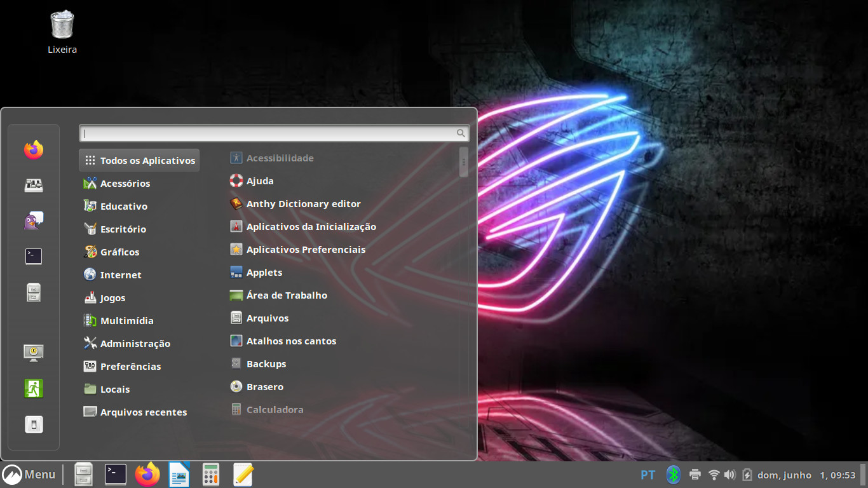The width and height of the screenshot is (868, 488).
Task: Click the logout icon in menu sidebar
Action: coord(34,388)
